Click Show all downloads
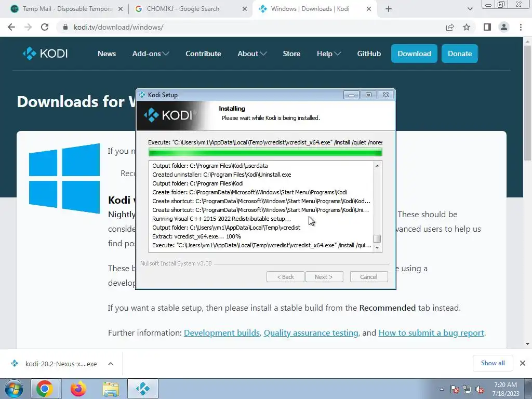The image size is (532, 399). (x=493, y=363)
